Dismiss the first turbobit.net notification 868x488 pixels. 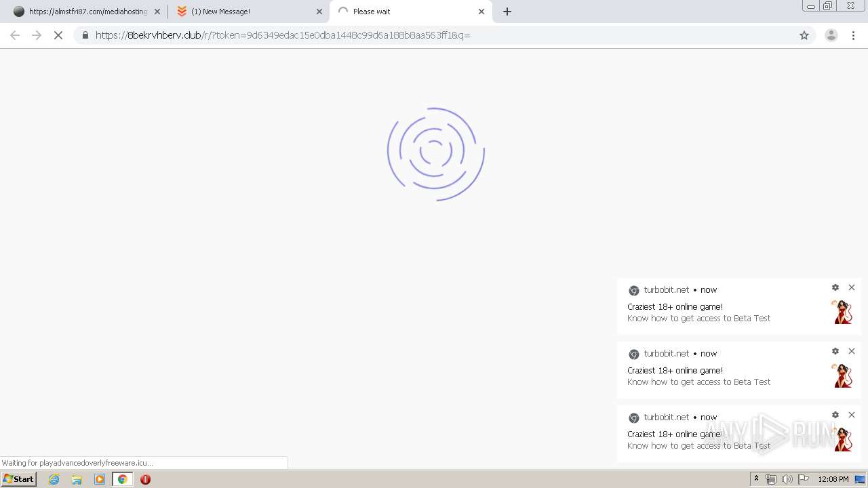point(852,287)
